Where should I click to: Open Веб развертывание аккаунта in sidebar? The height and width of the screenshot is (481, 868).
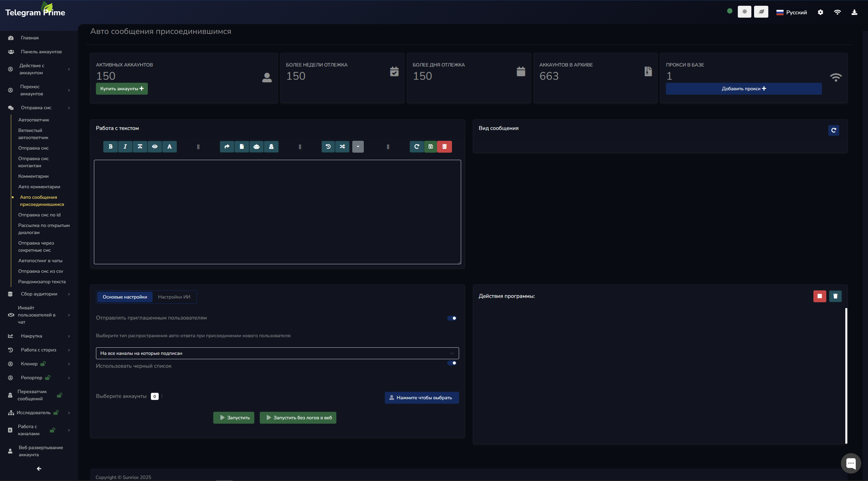pyautogui.click(x=41, y=451)
